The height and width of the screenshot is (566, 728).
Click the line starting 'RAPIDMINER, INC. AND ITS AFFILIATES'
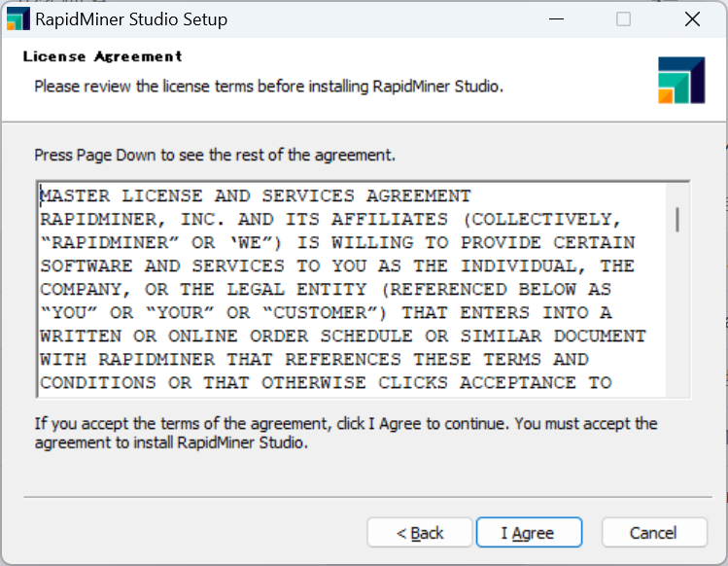click(330, 220)
